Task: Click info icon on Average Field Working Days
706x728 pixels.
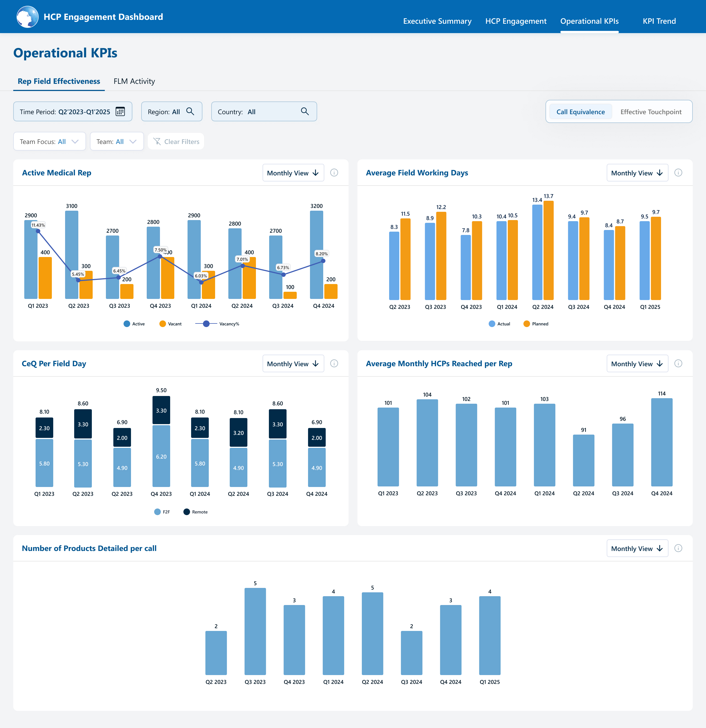Action: (x=678, y=173)
